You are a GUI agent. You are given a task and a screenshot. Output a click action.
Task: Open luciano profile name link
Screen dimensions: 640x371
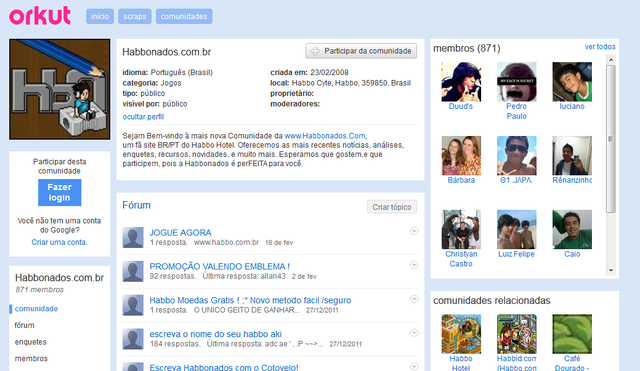click(x=572, y=106)
